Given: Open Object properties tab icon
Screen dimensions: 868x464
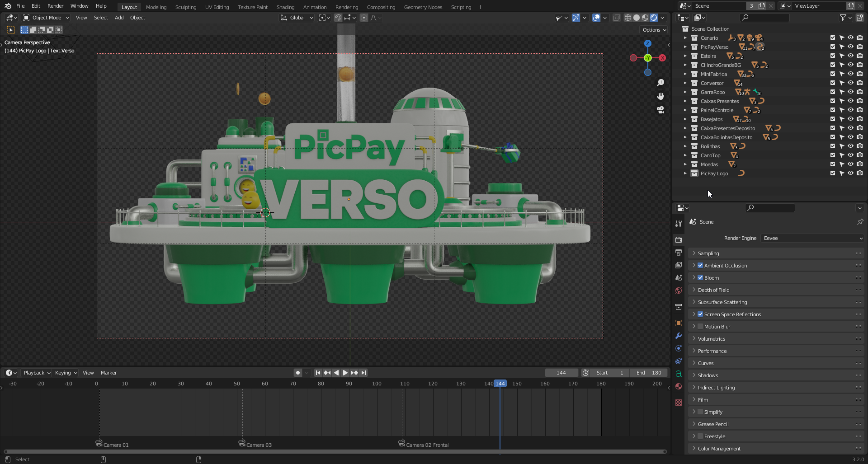Looking at the screenshot, I should tap(679, 323).
